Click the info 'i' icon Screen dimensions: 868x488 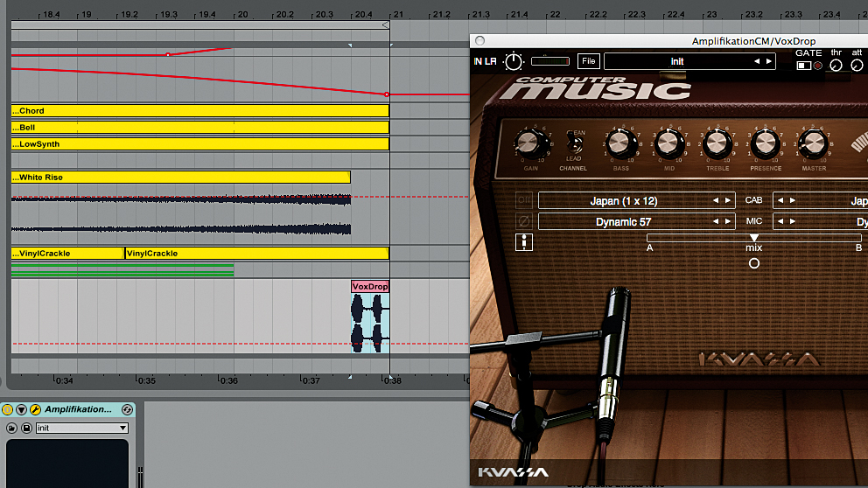coord(523,241)
